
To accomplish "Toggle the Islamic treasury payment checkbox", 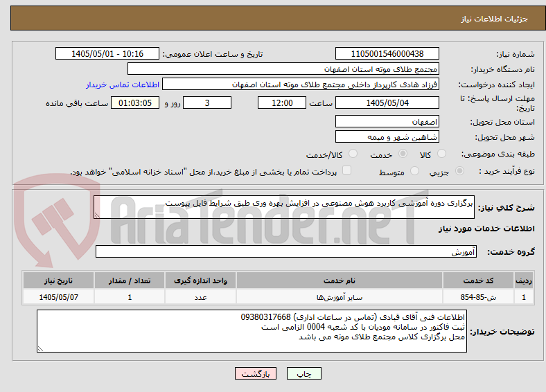I will tap(347, 170).
